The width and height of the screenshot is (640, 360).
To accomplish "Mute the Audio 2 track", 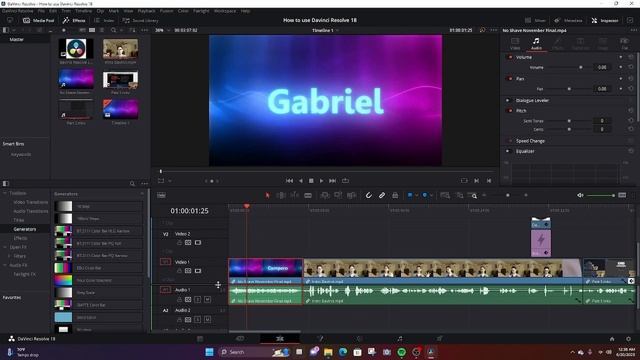I will tap(207, 320).
